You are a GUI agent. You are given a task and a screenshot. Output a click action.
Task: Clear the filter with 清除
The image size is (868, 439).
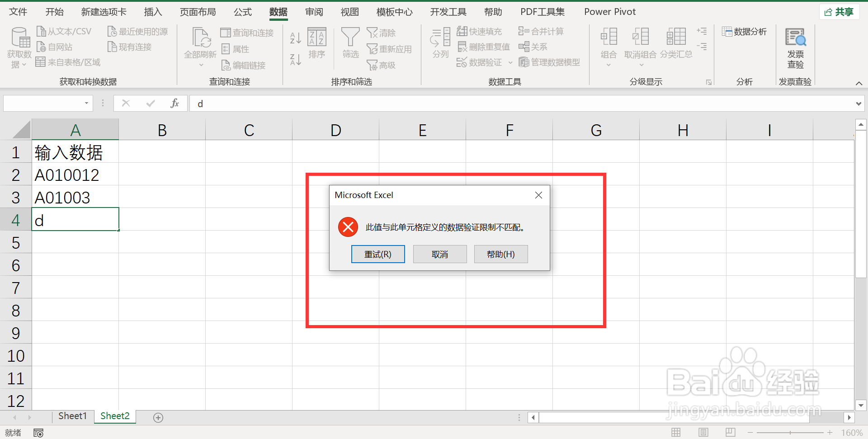(x=381, y=33)
